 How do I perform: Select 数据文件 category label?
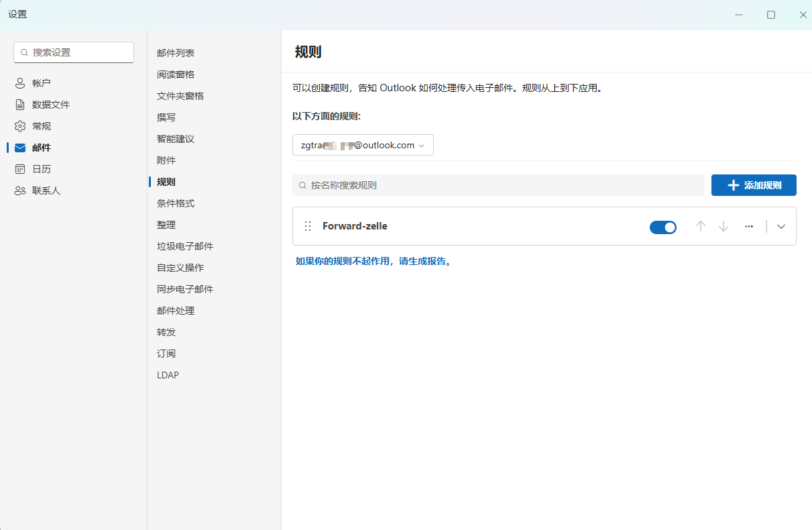coord(51,105)
